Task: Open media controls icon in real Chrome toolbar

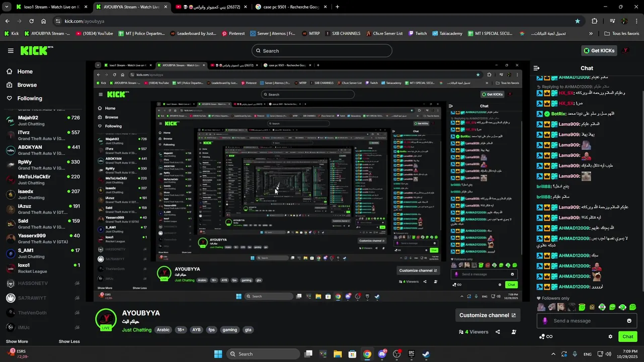Action: (x=612, y=21)
